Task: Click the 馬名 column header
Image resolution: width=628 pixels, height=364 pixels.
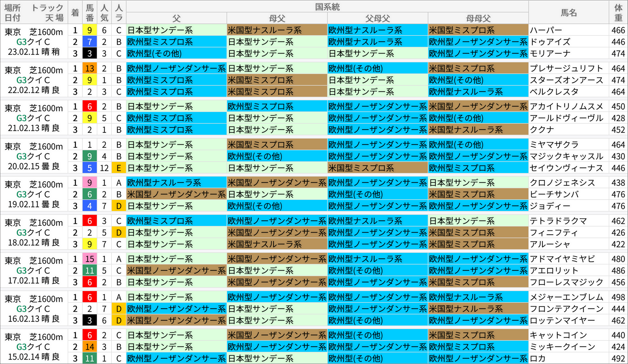Action: coord(569,12)
